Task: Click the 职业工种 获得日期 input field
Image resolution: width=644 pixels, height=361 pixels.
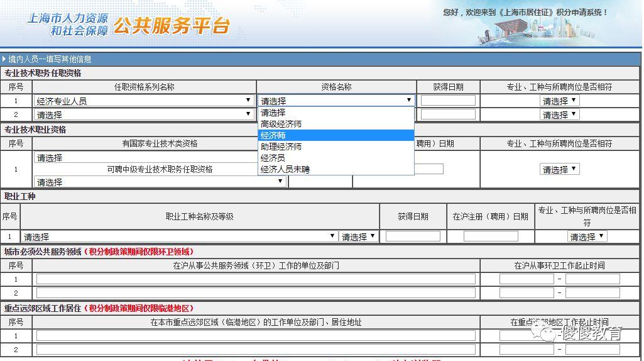Action: (x=413, y=236)
